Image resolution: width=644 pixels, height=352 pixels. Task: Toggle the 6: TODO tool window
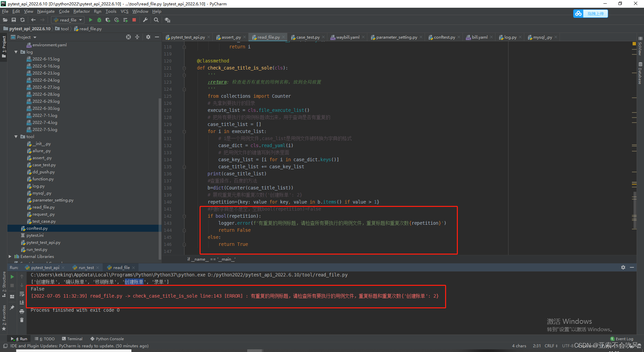pos(45,339)
